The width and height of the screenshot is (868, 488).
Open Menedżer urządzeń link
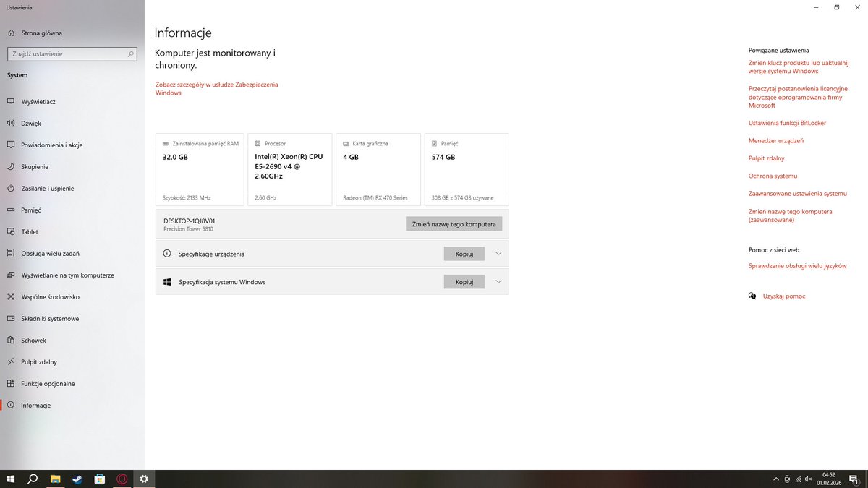coord(776,140)
